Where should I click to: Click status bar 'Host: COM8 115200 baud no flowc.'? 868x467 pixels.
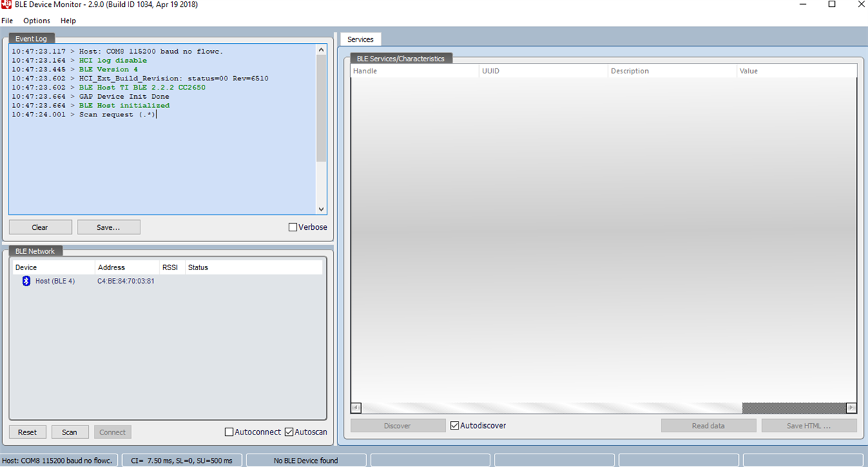click(x=58, y=461)
